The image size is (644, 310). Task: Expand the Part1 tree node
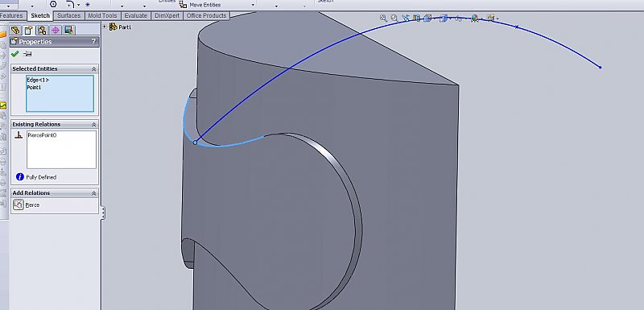coord(105,27)
